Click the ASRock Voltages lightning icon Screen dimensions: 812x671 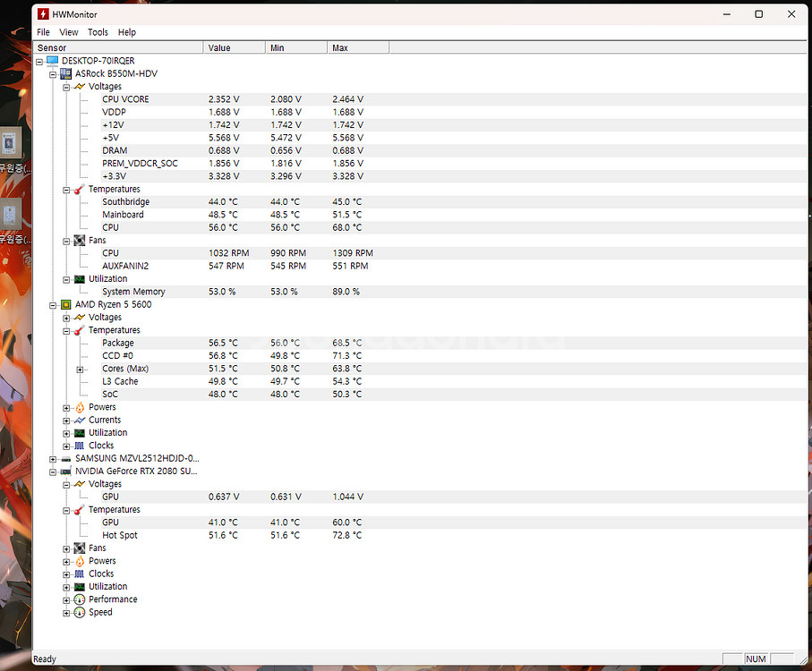[x=80, y=87]
